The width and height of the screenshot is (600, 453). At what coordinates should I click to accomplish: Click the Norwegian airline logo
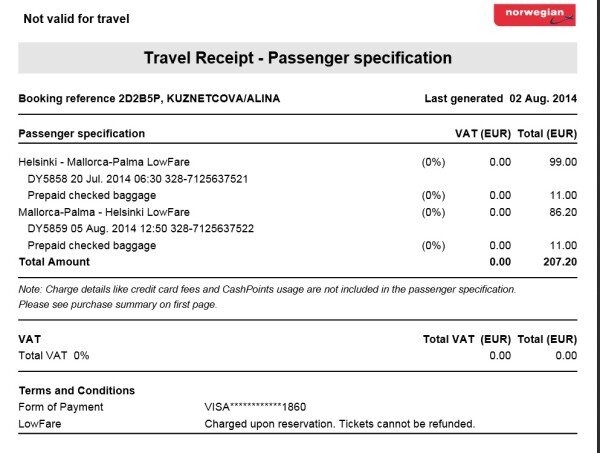point(535,15)
